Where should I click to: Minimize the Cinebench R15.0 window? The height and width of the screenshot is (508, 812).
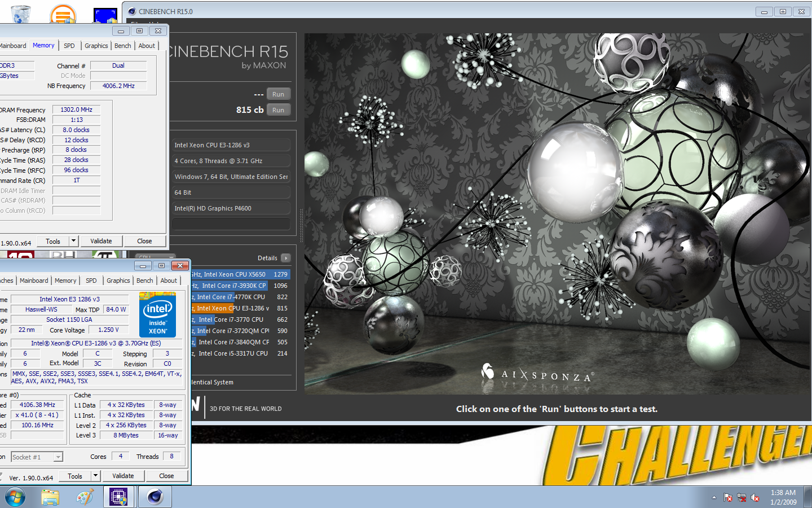(x=764, y=11)
